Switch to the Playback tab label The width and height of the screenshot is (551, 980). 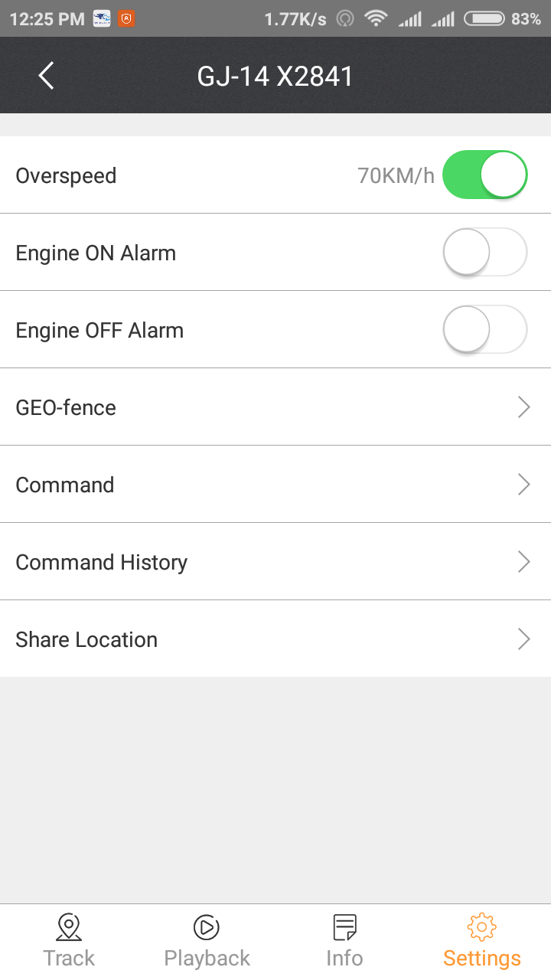[x=207, y=959]
